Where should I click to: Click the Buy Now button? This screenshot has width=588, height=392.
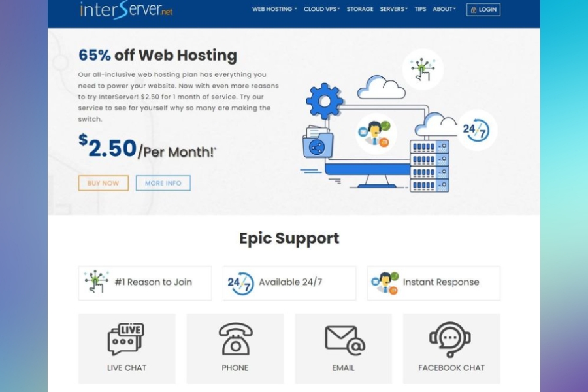(103, 183)
